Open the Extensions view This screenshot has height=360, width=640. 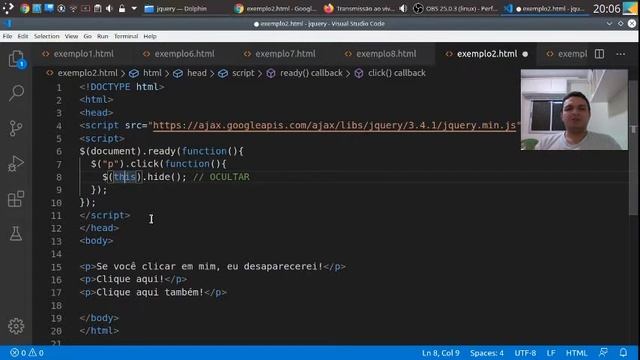16,199
